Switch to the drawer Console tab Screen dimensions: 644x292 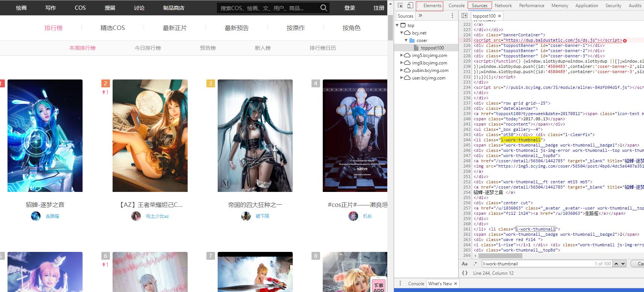click(x=416, y=284)
